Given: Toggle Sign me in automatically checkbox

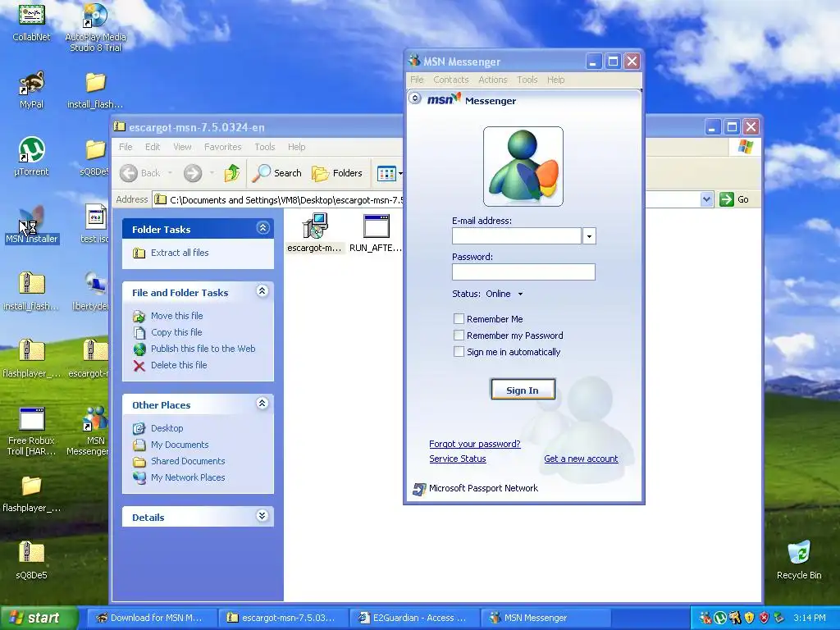Looking at the screenshot, I should 459,352.
